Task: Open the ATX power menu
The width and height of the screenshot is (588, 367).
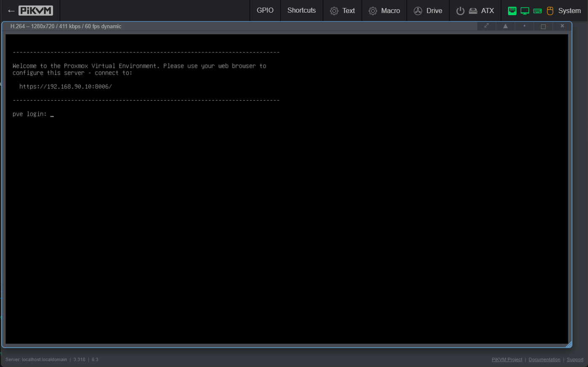Action: click(x=487, y=11)
